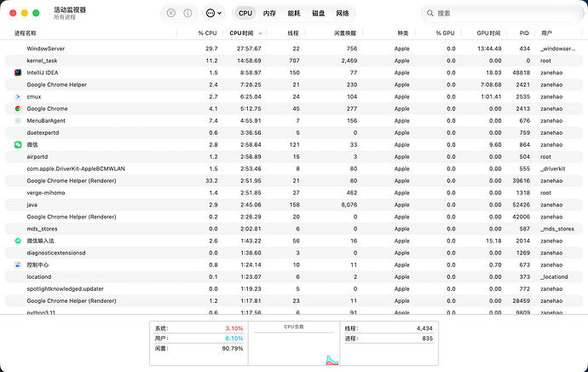Viewport: 588px width, 372px height.
Task: Click the 搜索 search field
Action: pyautogui.click(x=503, y=13)
